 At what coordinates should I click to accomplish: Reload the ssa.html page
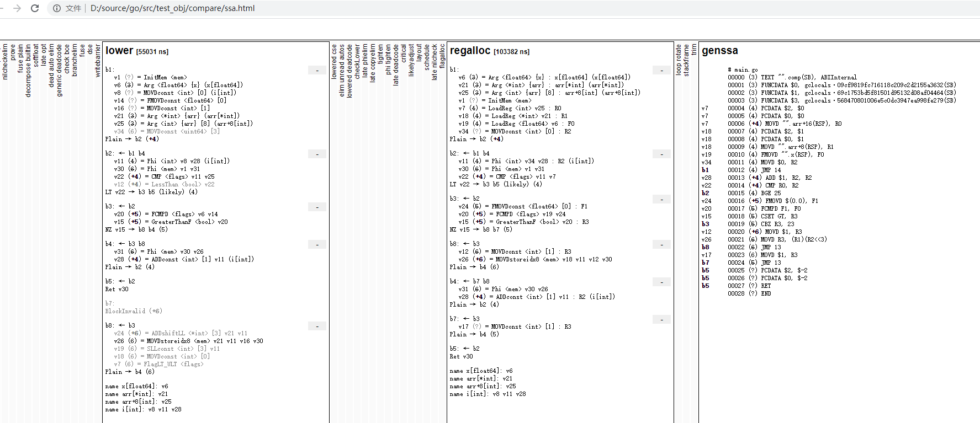(35, 8)
